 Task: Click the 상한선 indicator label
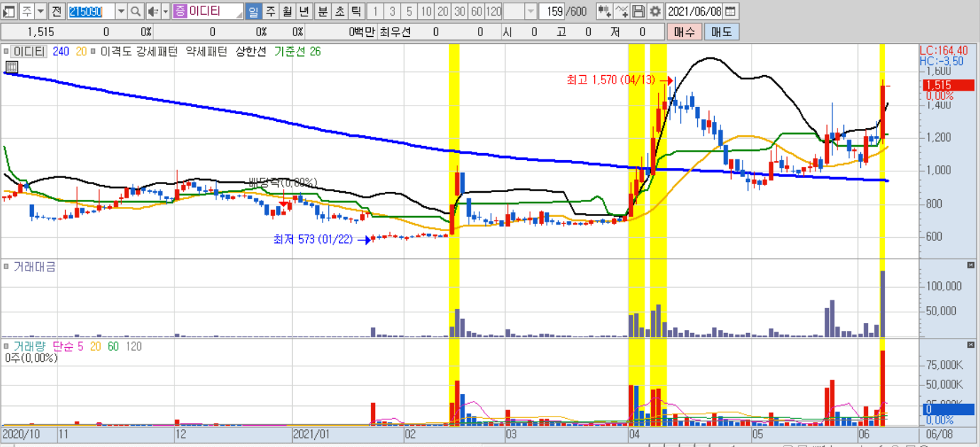click(251, 51)
